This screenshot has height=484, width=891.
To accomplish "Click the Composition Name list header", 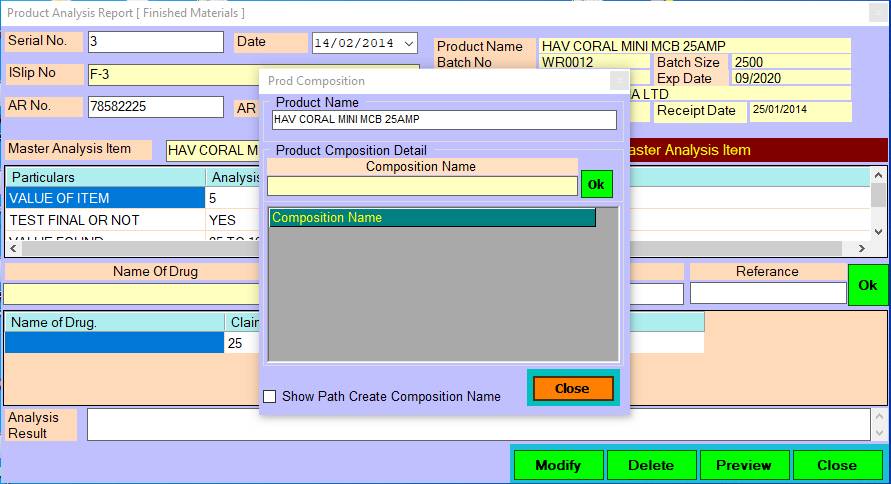I will [x=432, y=217].
